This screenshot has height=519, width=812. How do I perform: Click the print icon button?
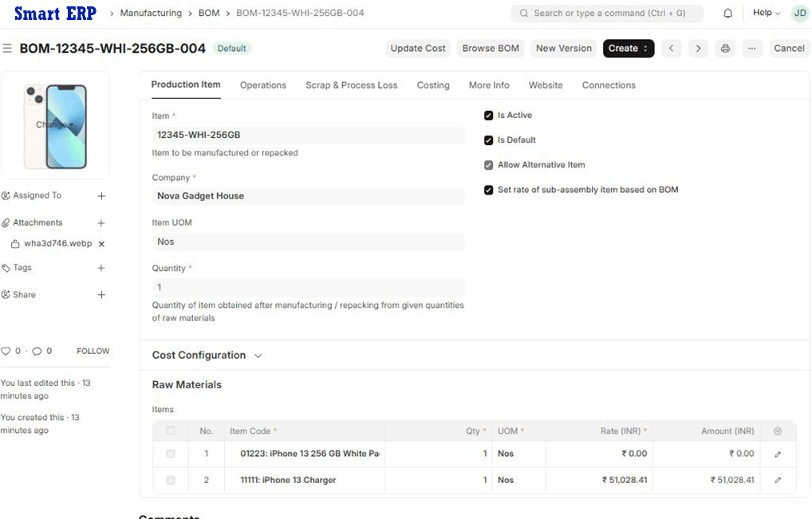(725, 49)
